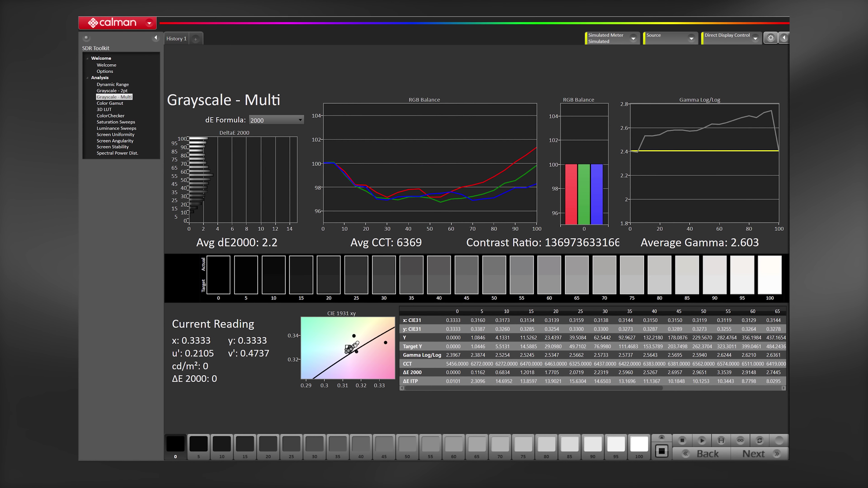The height and width of the screenshot is (488, 868).
Task: Switch to the History 1 tab
Action: point(176,39)
